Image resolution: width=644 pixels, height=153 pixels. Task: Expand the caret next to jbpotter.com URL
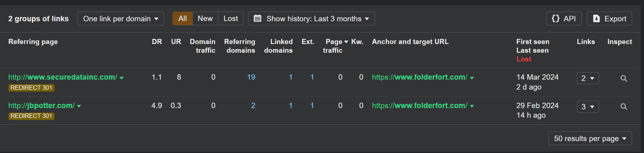click(x=79, y=107)
